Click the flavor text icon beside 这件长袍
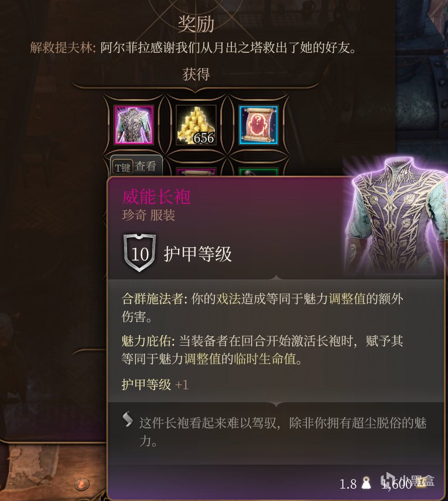 [x=128, y=419]
